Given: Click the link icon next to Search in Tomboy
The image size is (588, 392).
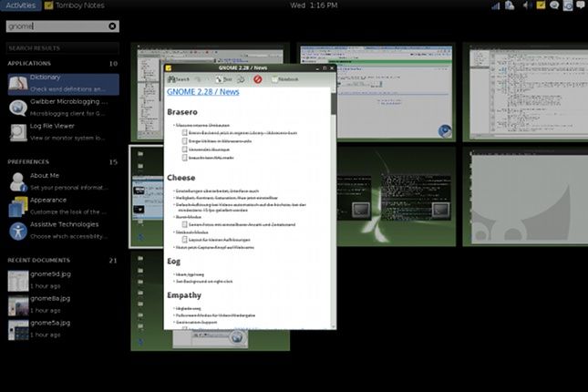Looking at the screenshot, I should [x=198, y=79].
